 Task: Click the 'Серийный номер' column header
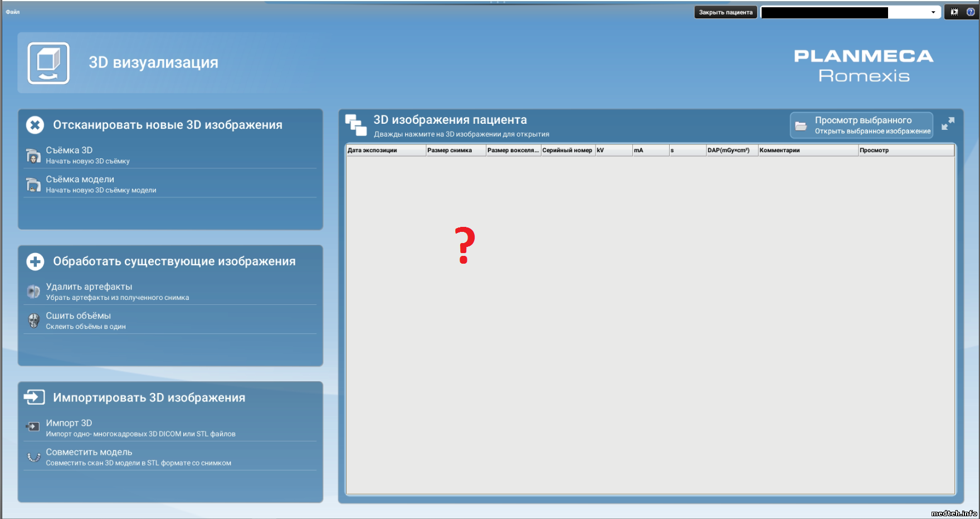pyautogui.click(x=567, y=151)
